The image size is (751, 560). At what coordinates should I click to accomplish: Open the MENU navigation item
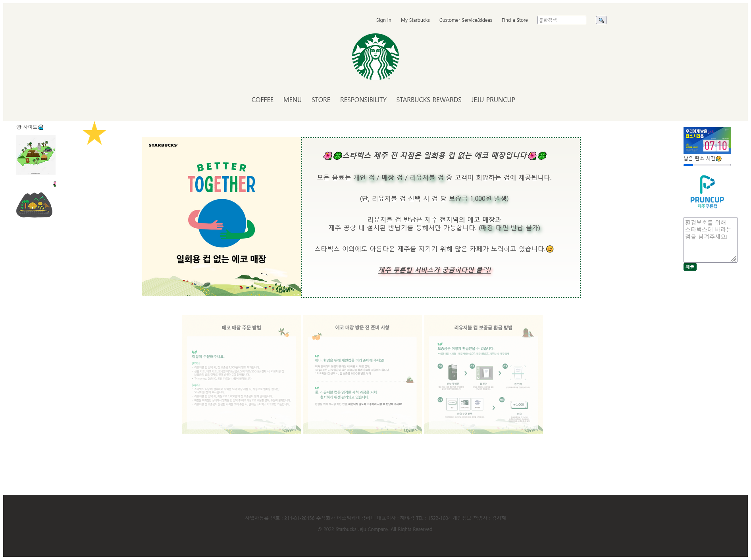[293, 100]
